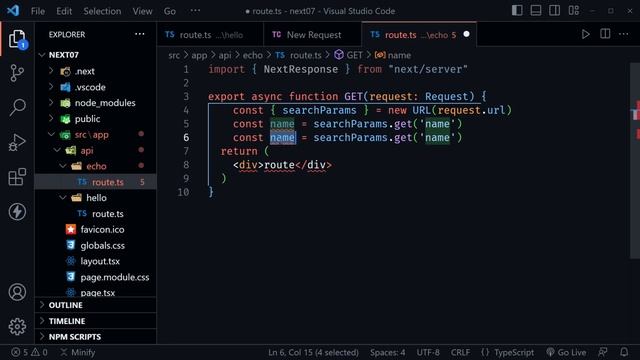Change the UTF-8 file encoding
The width and height of the screenshot is (640, 360).
[x=428, y=352]
